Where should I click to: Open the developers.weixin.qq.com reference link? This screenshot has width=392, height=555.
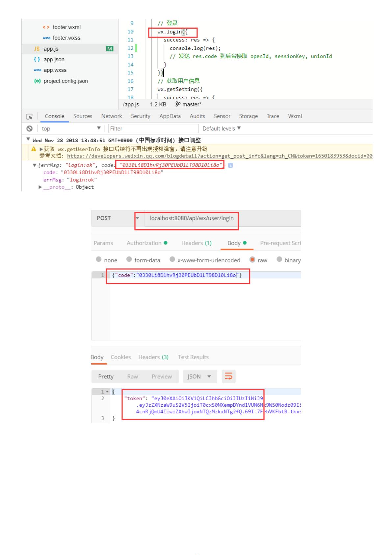click(x=220, y=156)
